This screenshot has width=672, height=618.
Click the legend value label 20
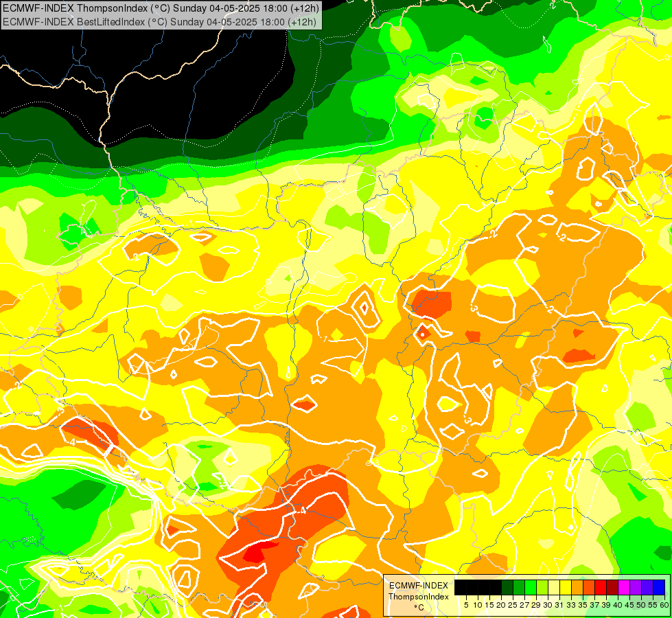pyautogui.click(x=501, y=605)
